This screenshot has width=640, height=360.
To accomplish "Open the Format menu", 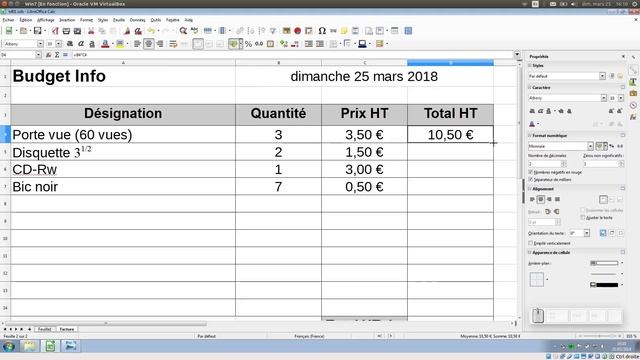I will pos(86,20).
